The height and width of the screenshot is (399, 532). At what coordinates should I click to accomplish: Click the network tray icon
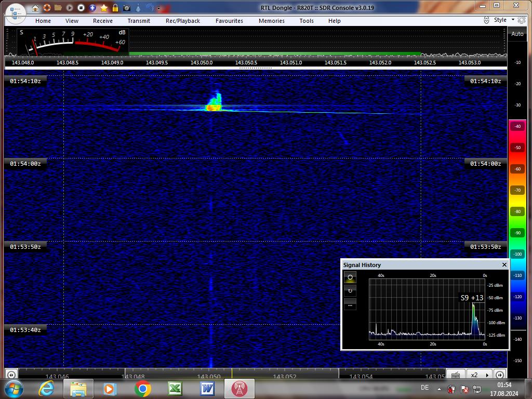(x=477, y=389)
